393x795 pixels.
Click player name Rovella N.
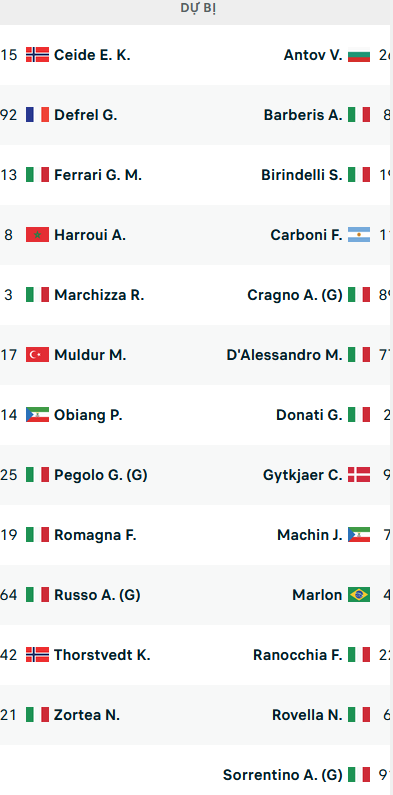[307, 714]
